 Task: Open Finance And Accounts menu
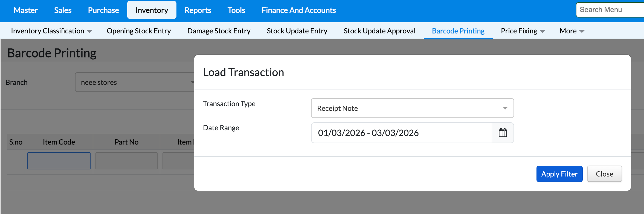coord(298,10)
